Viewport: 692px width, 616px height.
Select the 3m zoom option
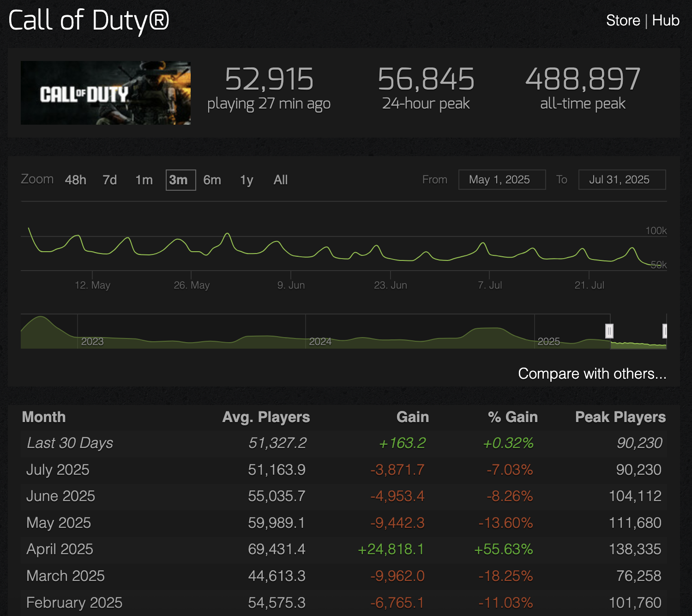coord(181,180)
